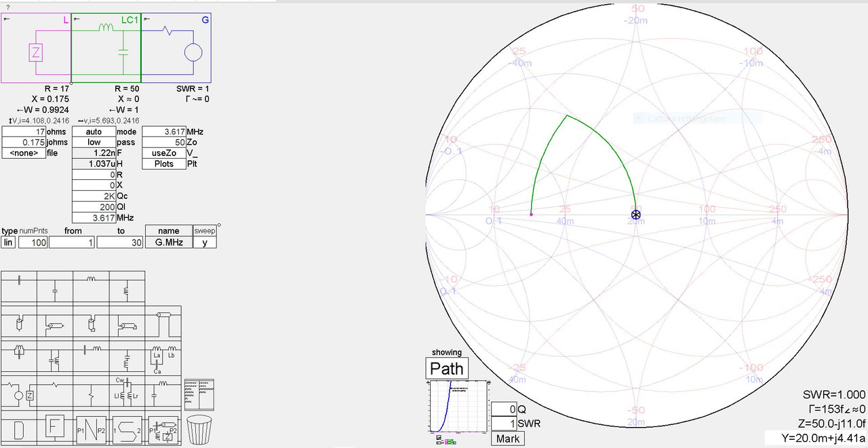This screenshot has height=448, width=868.
Task: Click the 17 ohms load field
Action: pyautogui.click(x=24, y=132)
